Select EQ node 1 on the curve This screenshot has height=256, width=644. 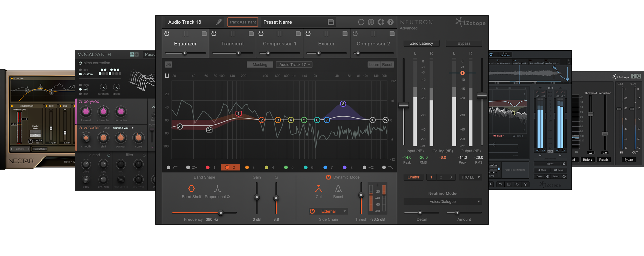click(x=238, y=114)
